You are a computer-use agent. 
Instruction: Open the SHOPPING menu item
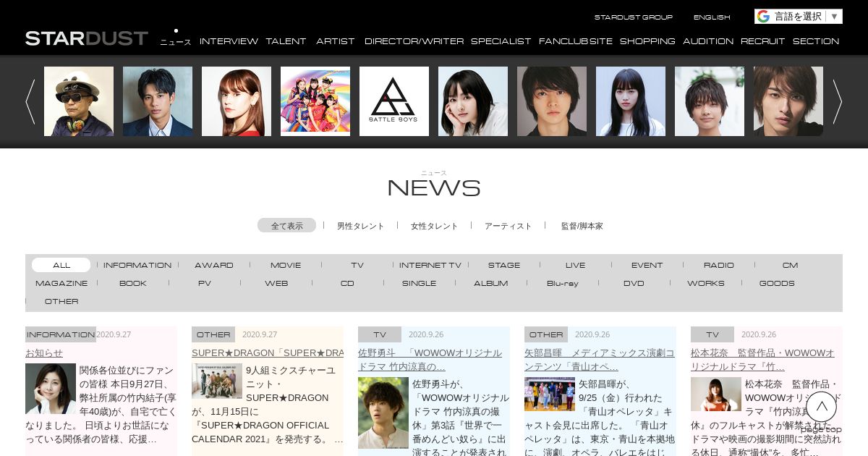click(647, 41)
